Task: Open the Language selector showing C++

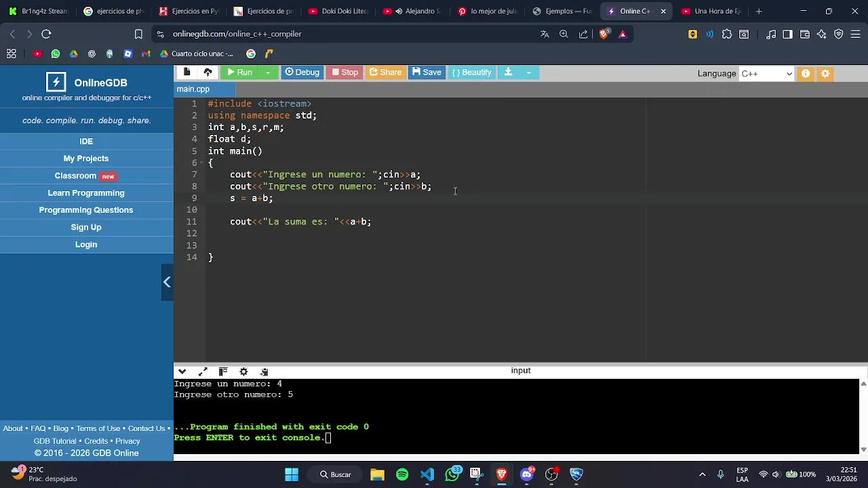Action: (x=766, y=73)
